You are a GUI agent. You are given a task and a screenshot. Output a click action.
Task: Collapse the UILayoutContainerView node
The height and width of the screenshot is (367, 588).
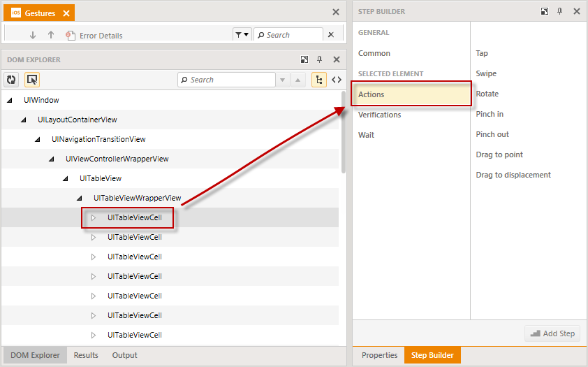click(x=24, y=120)
